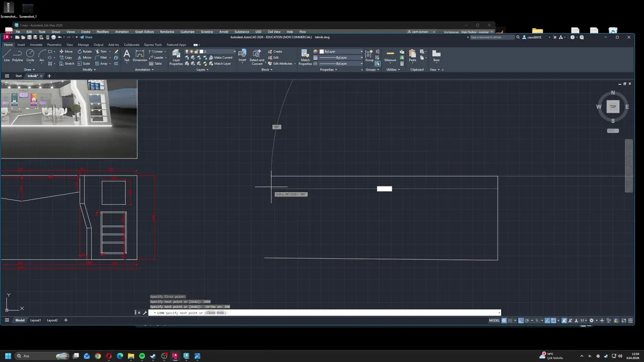Activate the Mirror command
This screenshot has width=644, height=362.
point(85,57)
